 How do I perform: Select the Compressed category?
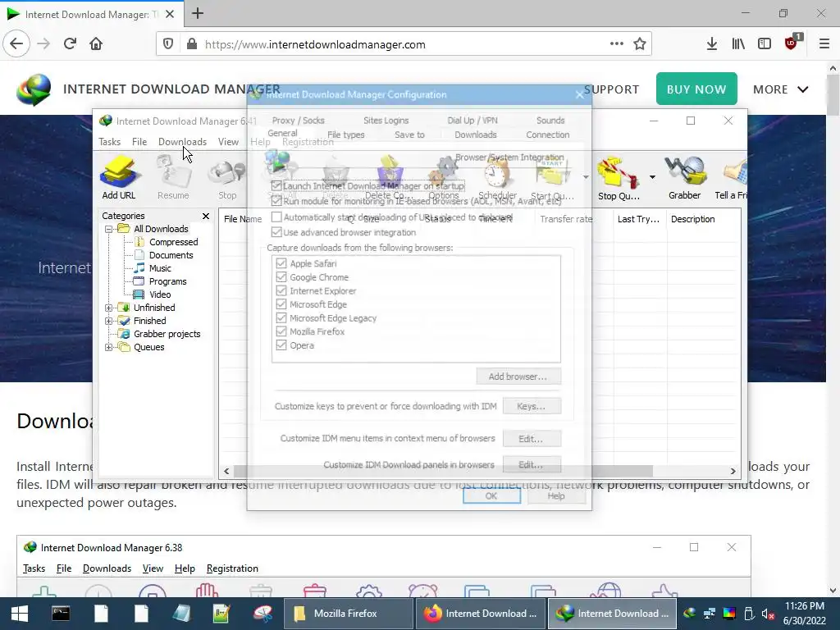coord(174,242)
